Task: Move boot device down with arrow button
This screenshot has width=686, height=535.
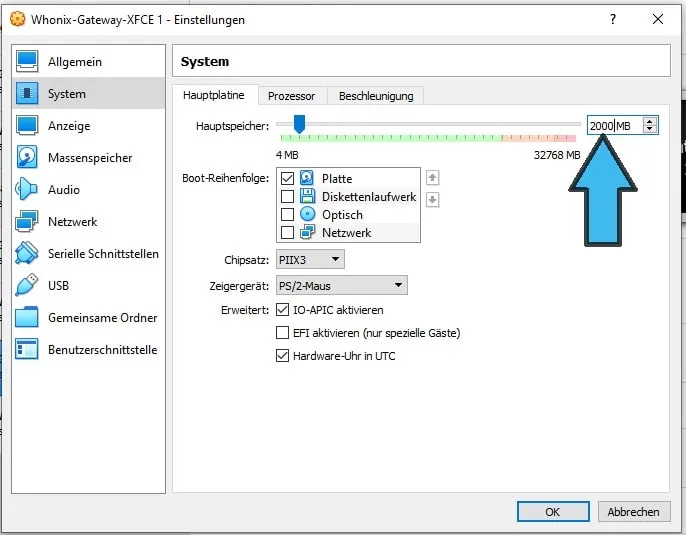Action: pos(432,200)
